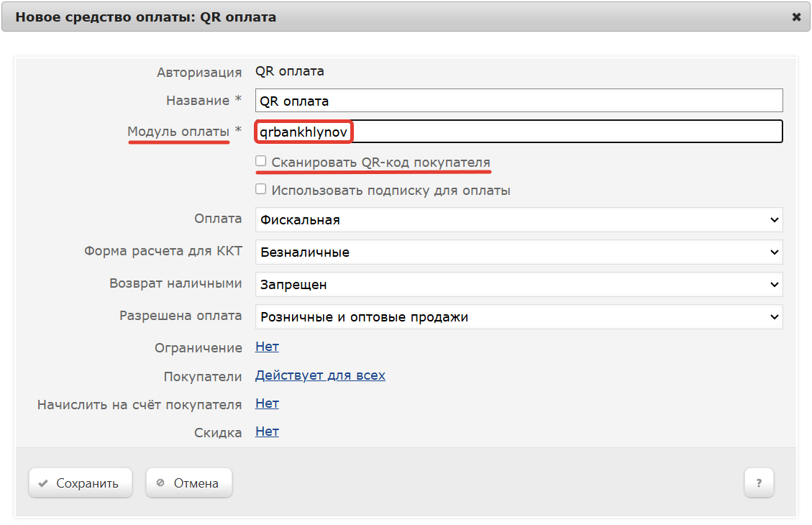Click the Использовать подписку для оплаты label
This screenshot has width=812, height=525.
391,191
